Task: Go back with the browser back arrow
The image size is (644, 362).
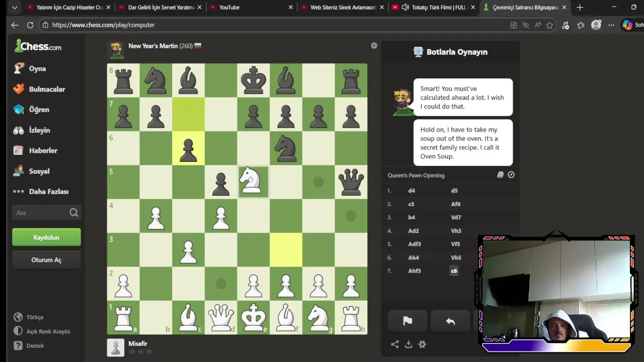Action: point(15,25)
